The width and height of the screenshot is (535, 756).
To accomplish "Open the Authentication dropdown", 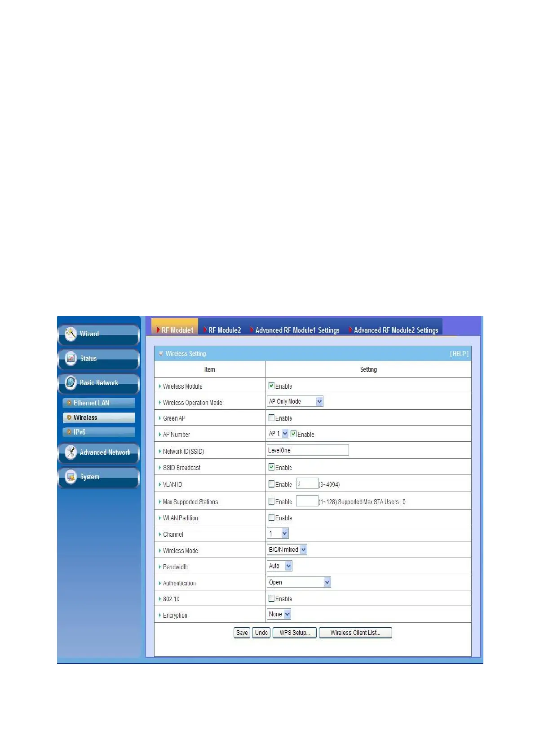I will [x=299, y=582].
